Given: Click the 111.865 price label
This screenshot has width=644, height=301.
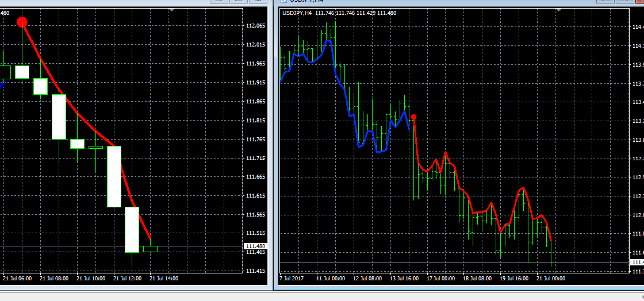Looking at the screenshot, I should click(x=255, y=102).
